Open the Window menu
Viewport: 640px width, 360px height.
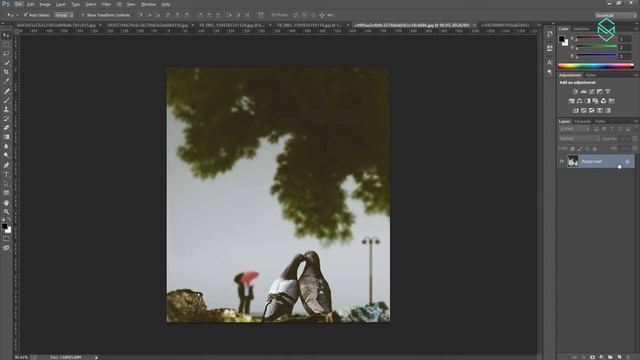coord(148,4)
